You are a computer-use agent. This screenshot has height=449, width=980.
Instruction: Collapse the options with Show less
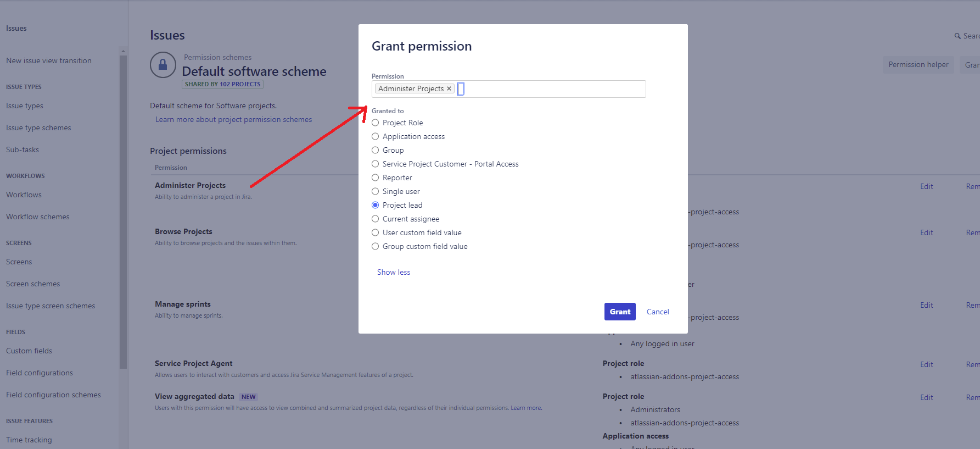393,272
